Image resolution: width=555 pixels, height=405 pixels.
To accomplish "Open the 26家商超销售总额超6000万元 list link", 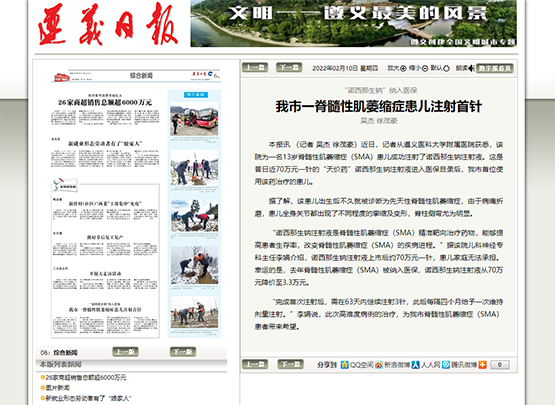I will pos(86,377).
